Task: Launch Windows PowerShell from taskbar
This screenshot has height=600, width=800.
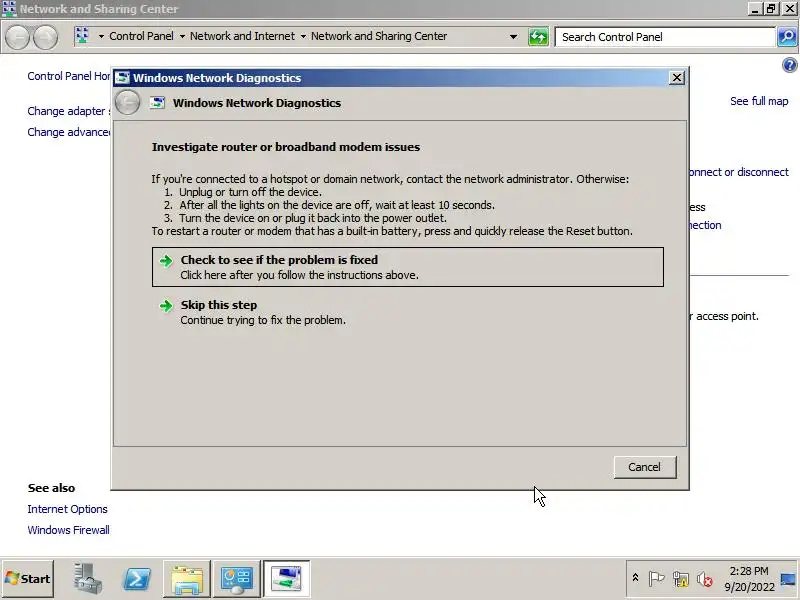Action: tap(137, 579)
